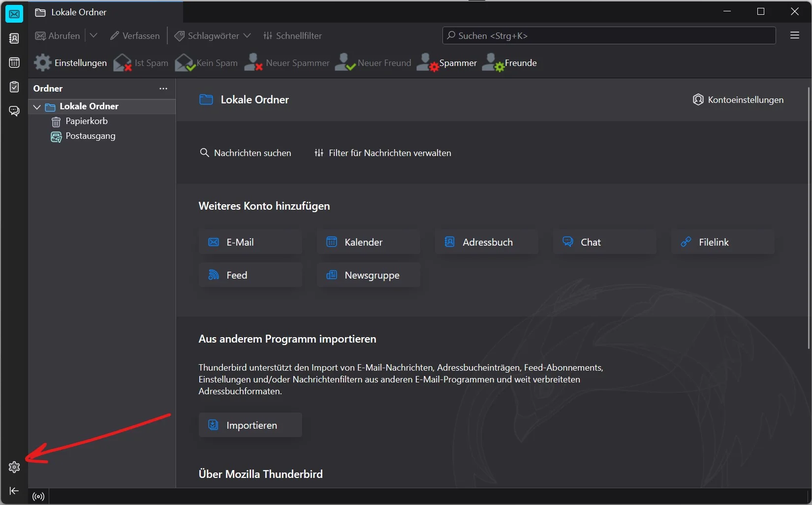Open the Einstellungen spam toolbar button

tap(70, 63)
